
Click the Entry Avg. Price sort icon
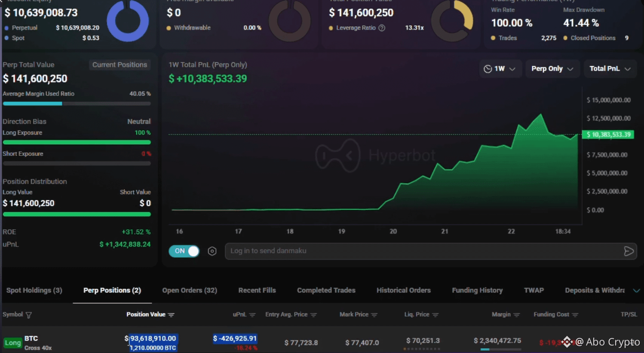click(313, 315)
